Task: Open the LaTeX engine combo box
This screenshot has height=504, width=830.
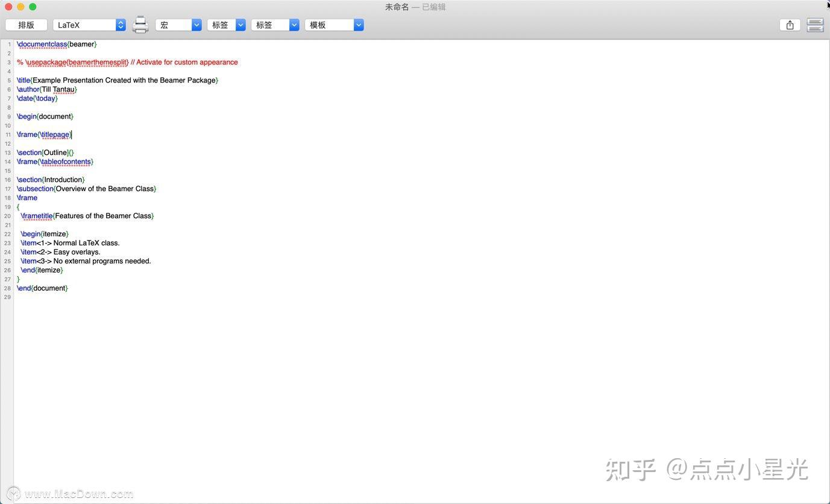Action: tap(84, 25)
